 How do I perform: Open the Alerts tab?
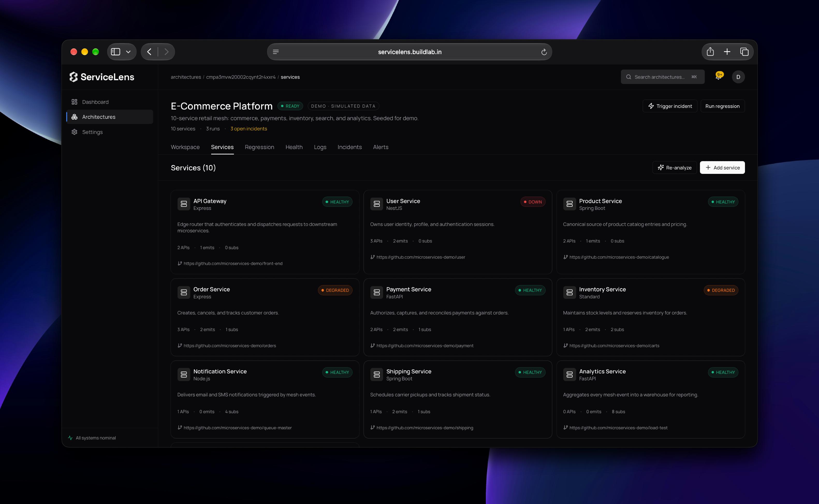tap(381, 147)
